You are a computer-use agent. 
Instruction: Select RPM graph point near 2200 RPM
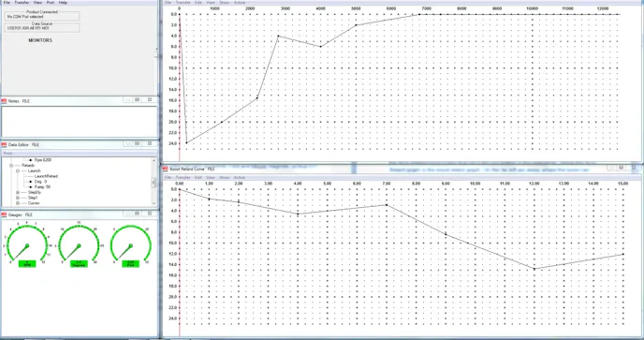click(x=257, y=97)
